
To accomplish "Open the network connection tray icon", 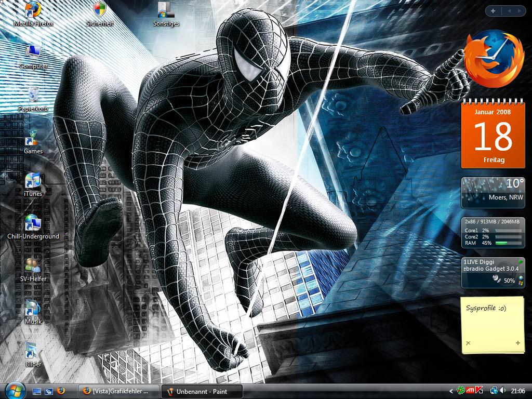I will [x=494, y=391].
